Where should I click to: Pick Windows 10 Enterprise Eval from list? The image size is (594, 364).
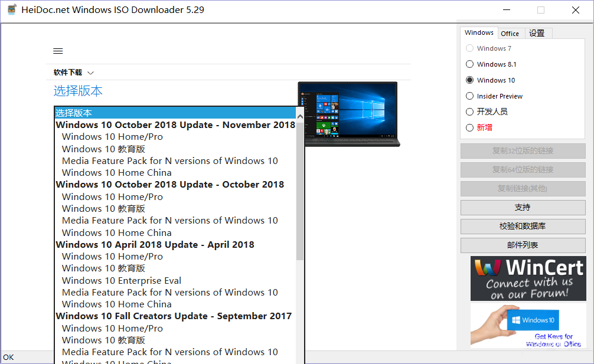coord(121,280)
